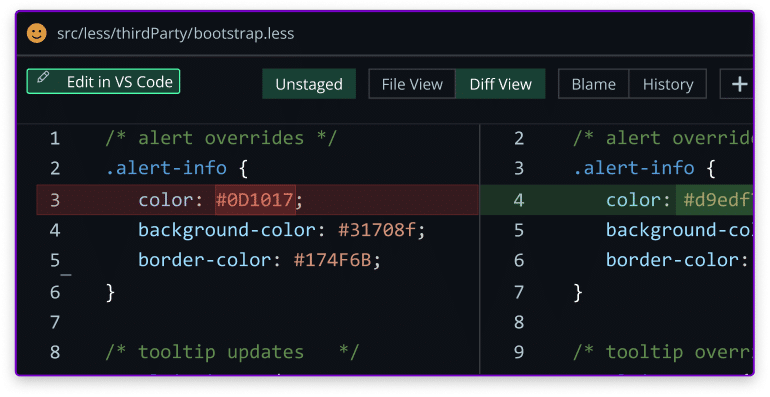
Task: Click line number 5 in left pane
Action: tap(55, 260)
